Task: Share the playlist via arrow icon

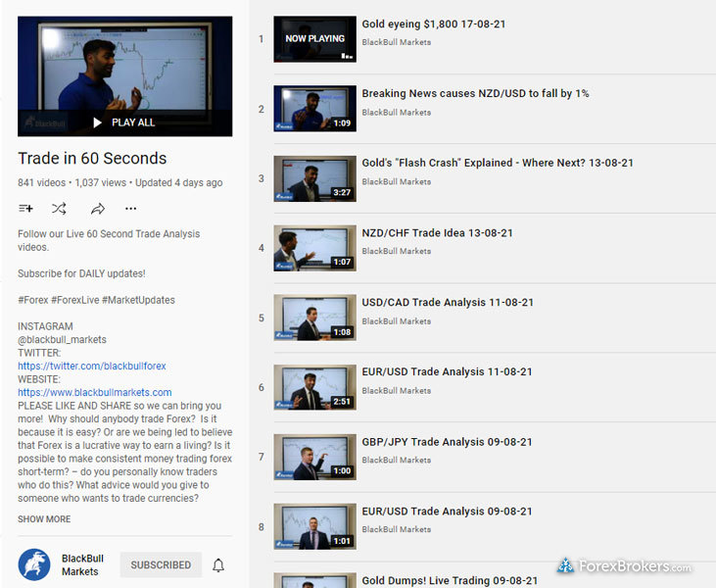Action: pos(97,209)
